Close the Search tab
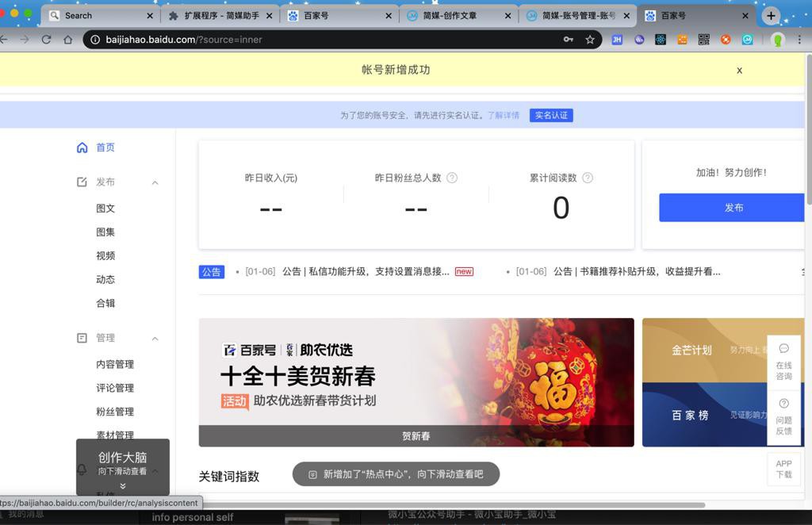Image resolution: width=812 pixels, height=525 pixels. (x=150, y=16)
